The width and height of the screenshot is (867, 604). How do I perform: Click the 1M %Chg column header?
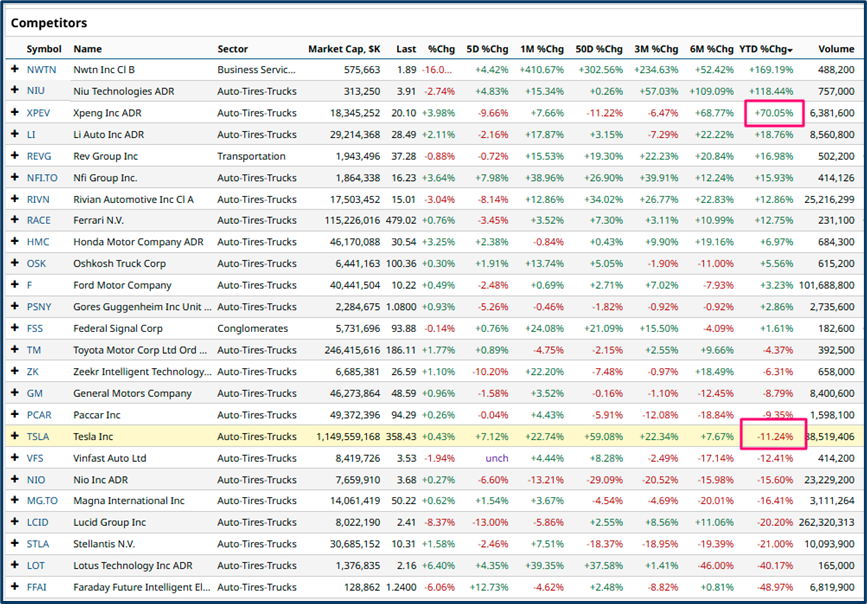[x=543, y=49]
